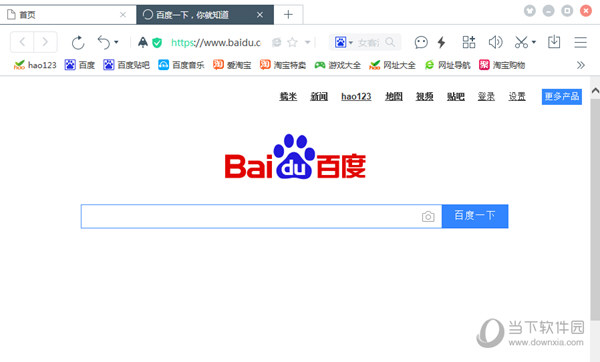Mute sound with the speaker icon
Screen dimensions: 600x362
(496, 42)
